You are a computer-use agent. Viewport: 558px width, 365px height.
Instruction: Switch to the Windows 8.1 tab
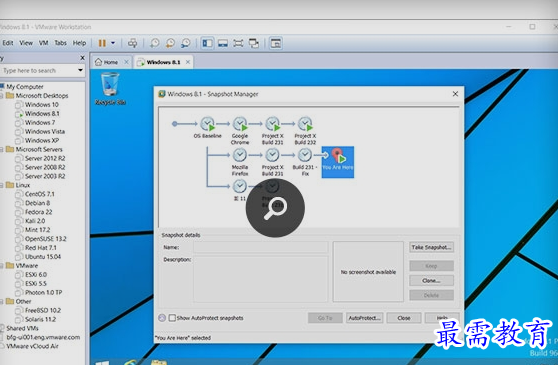(163, 62)
